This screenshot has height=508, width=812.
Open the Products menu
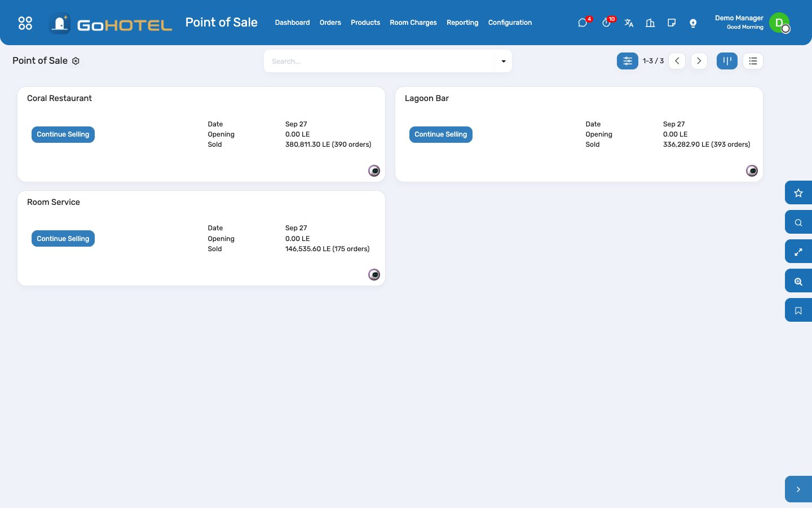[365, 23]
